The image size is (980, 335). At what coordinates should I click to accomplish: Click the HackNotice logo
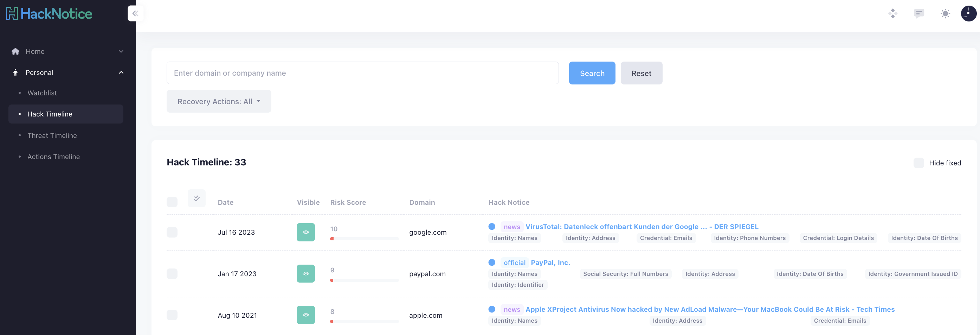click(49, 14)
